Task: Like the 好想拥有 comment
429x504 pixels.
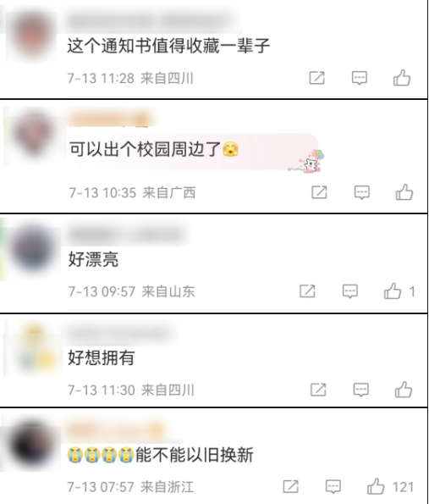Action: [404, 390]
